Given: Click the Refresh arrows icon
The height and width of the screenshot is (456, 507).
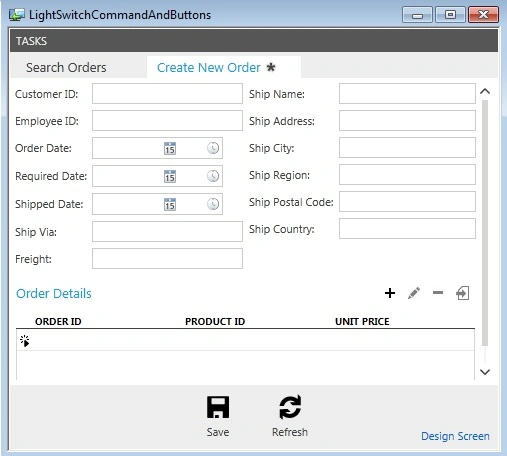Looking at the screenshot, I should click(x=290, y=407).
